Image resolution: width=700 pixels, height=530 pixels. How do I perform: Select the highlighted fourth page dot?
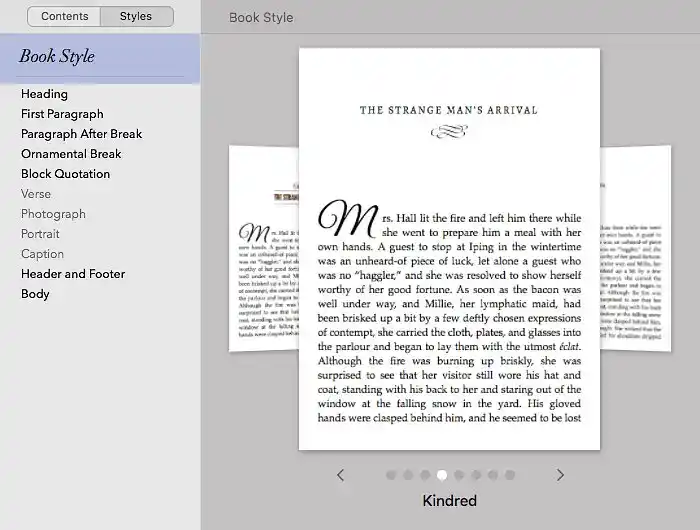click(x=442, y=475)
